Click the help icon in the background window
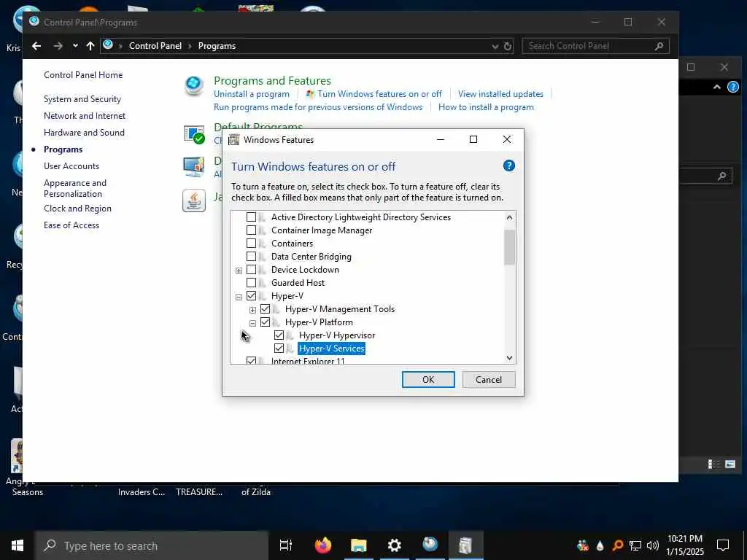This screenshot has height=560, width=747. coord(733,87)
